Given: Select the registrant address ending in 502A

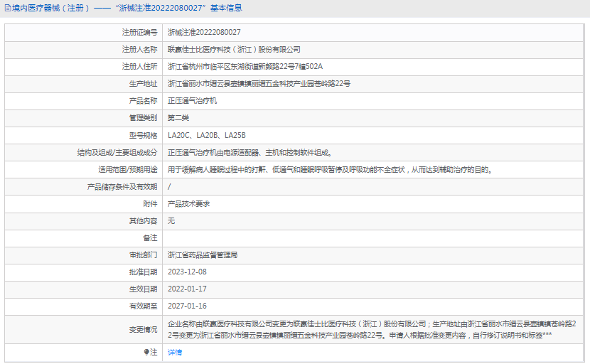Looking at the screenshot, I should (x=245, y=67).
